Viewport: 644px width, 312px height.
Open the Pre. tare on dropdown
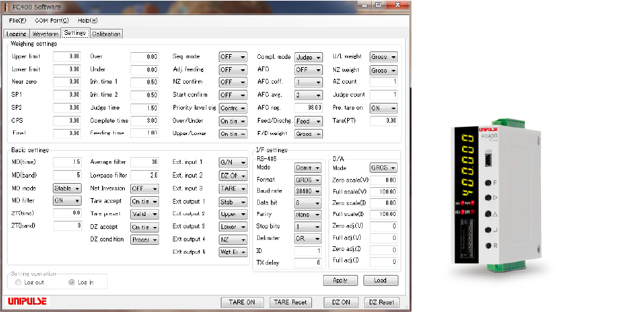[383, 108]
